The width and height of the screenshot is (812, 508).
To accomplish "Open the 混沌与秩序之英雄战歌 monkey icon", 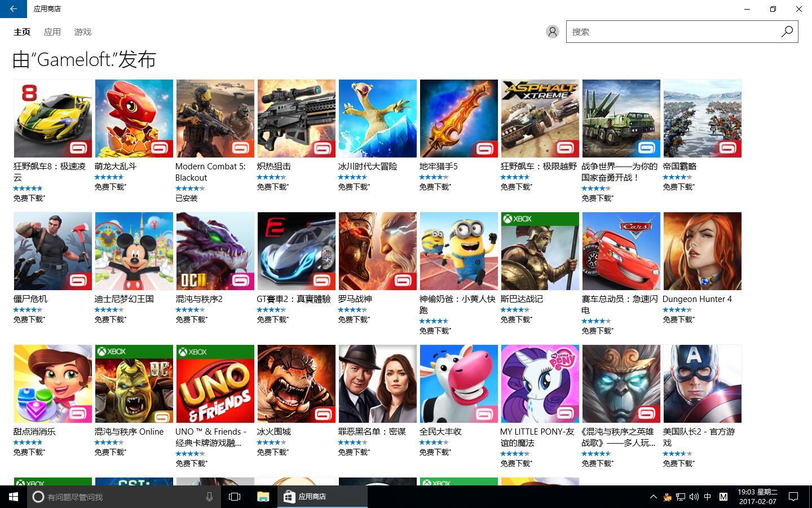I will pos(621,384).
